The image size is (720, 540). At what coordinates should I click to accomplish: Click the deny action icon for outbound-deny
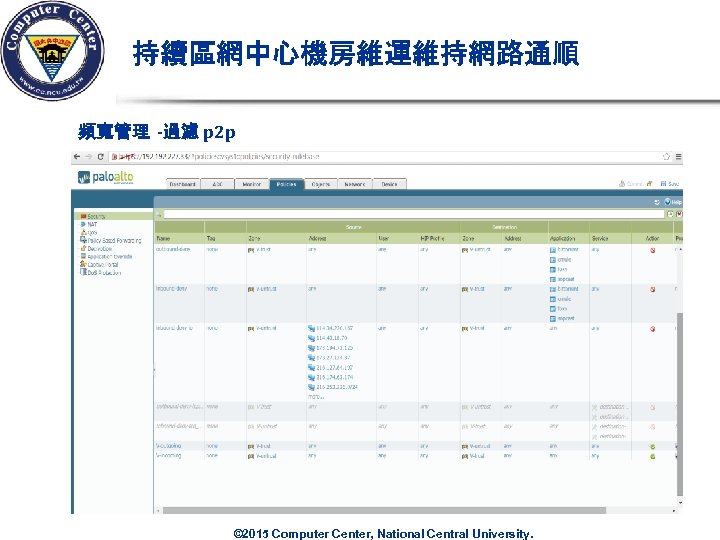tap(652, 250)
